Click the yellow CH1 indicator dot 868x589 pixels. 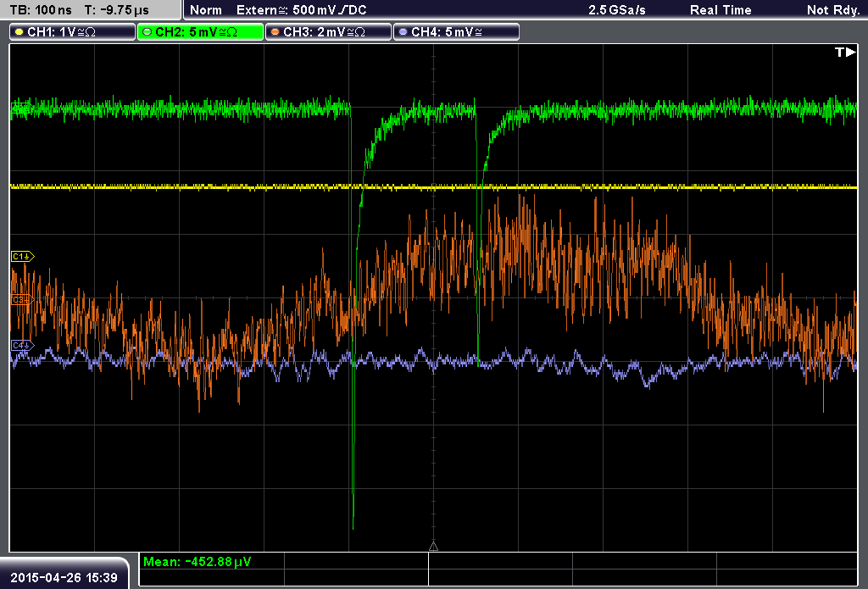tap(19, 32)
